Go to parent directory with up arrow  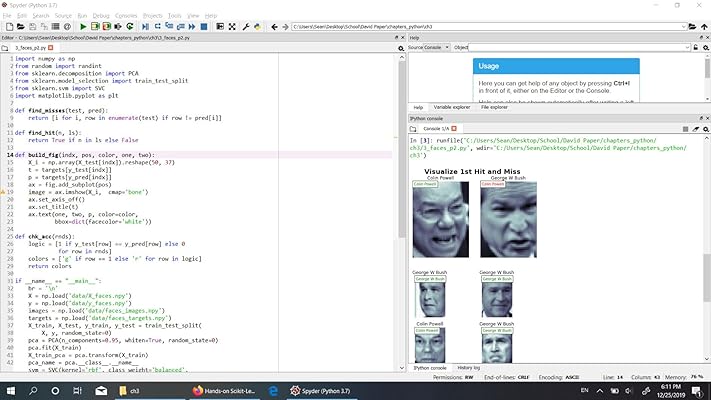(703, 27)
